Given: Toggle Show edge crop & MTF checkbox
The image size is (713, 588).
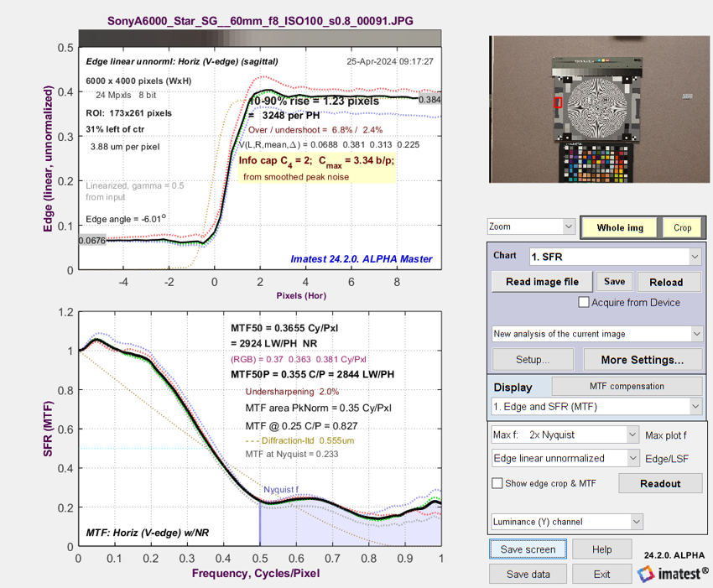Looking at the screenshot, I should point(498,483).
